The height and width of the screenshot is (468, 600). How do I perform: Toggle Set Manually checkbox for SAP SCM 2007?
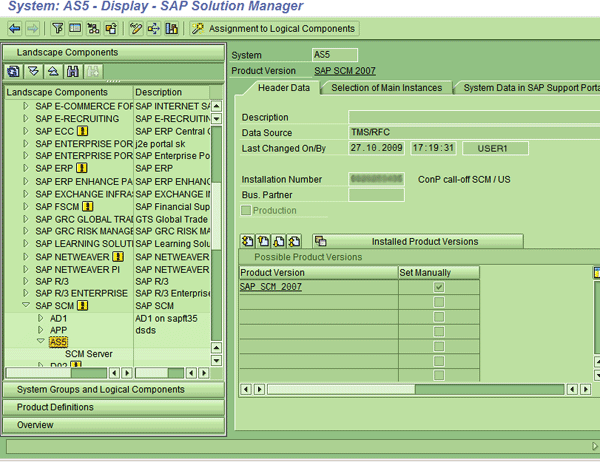tap(438, 287)
